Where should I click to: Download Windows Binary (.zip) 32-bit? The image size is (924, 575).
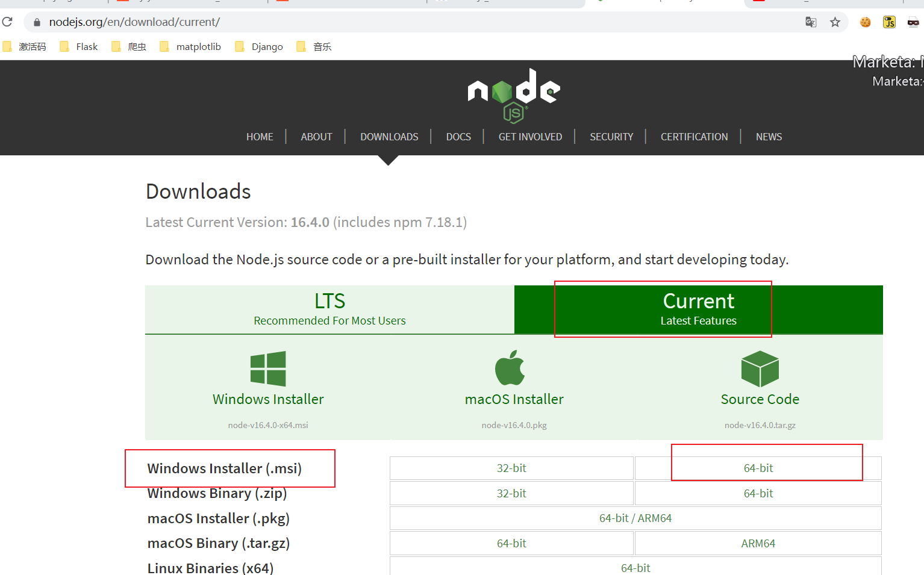tap(511, 493)
